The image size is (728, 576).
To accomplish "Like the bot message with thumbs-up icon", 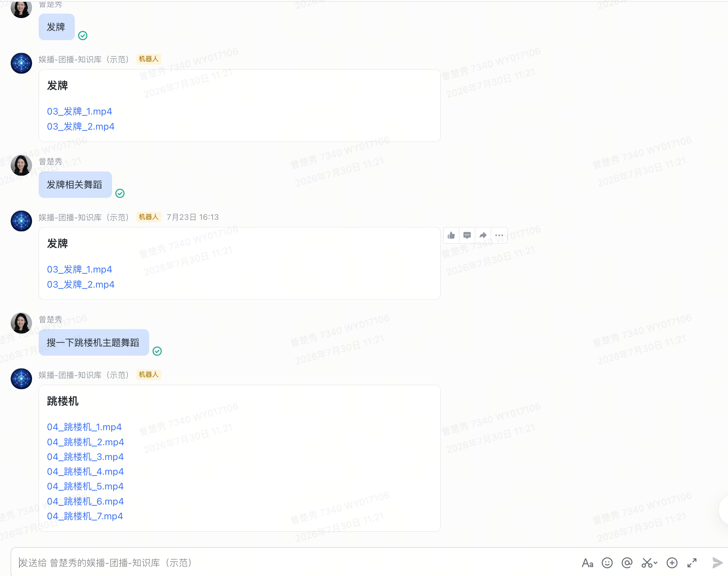I will pyautogui.click(x=451, y=235).
